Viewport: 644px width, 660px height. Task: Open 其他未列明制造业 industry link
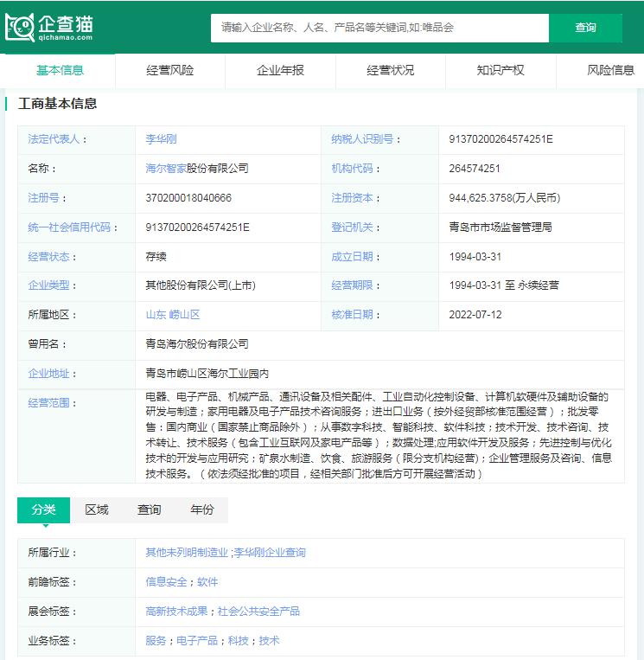[187, 553]
